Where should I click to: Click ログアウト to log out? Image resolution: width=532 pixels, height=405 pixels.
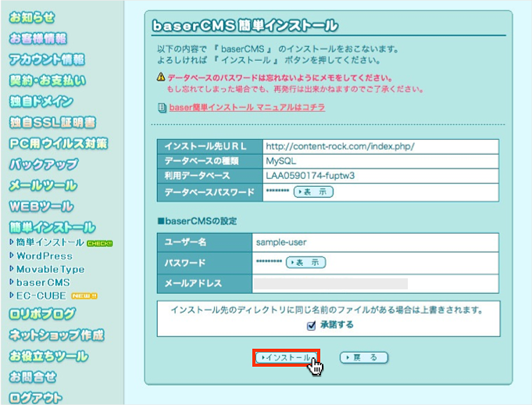tap(36, 398)
